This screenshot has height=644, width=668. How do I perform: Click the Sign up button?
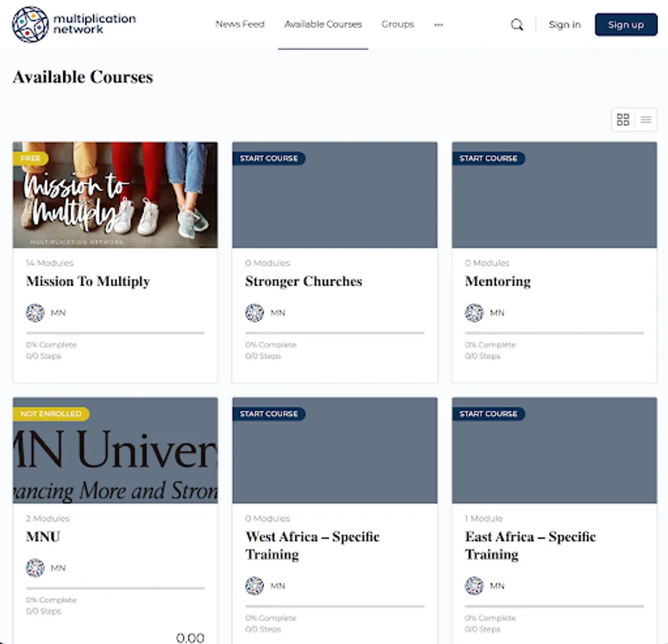tap(626, 25)
